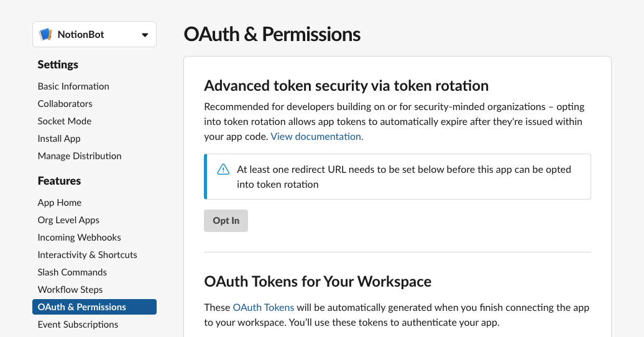Navigate to Manage Distribution
Screen dimensions: 644x337
point(80,156)
